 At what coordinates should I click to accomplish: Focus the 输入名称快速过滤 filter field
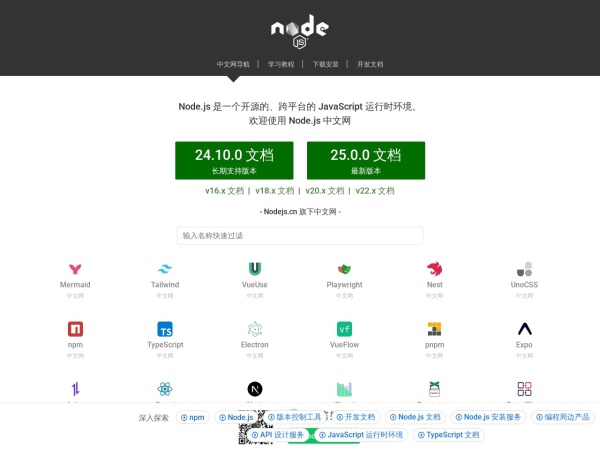tap(300, 235)
